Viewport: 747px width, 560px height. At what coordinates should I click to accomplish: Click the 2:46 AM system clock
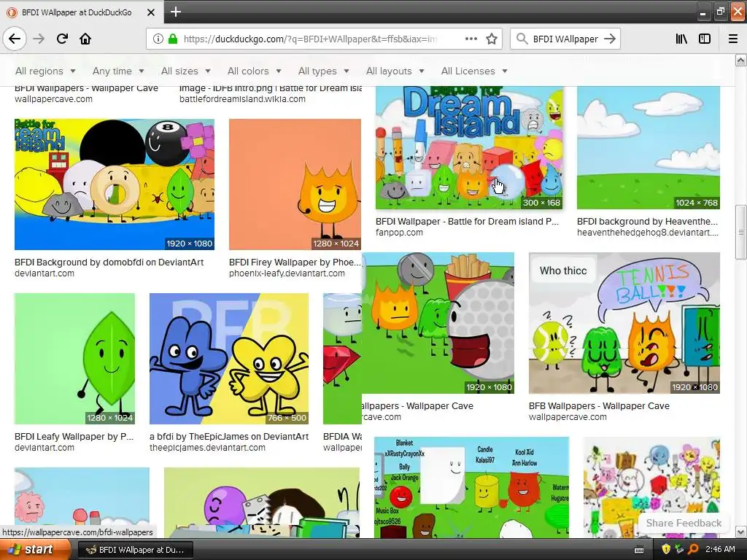click(720, 550)
